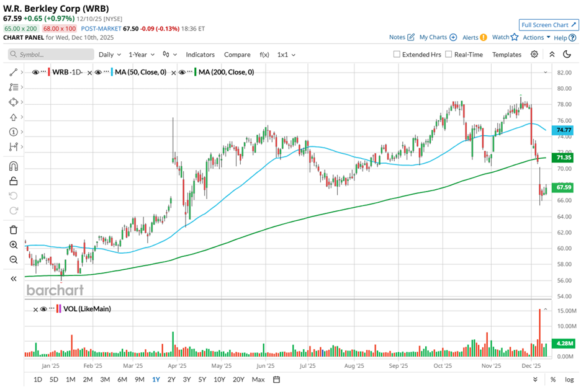
Task: Open chart settings gear icon
Action: tap(534, 55)
